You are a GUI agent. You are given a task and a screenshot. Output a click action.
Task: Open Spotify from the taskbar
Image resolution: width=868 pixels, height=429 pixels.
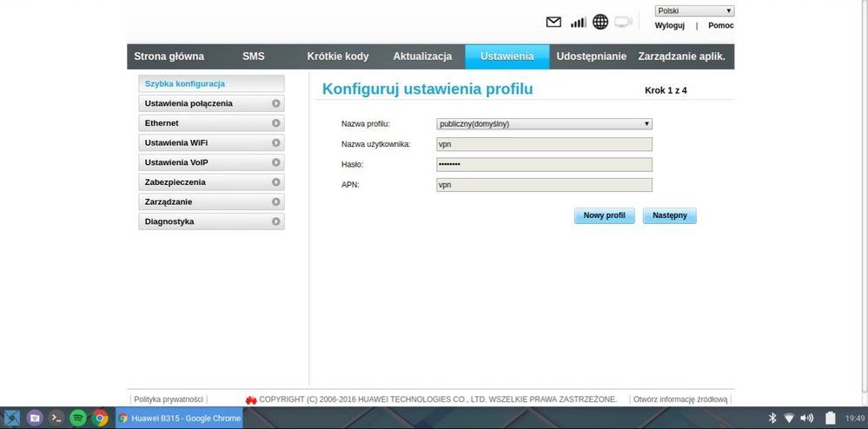tap(78, 418)
